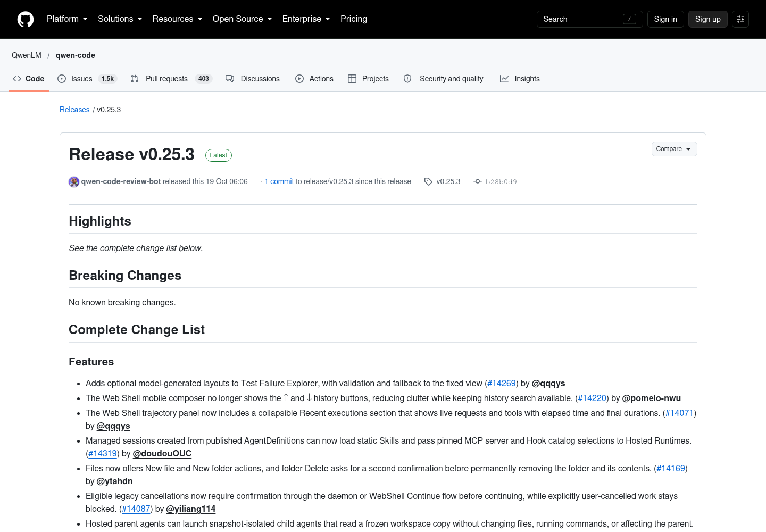Image resolution: width=766 pixels, height=532 pixels.
Task: Click the slash shortcut key in search
Action: 629,19
